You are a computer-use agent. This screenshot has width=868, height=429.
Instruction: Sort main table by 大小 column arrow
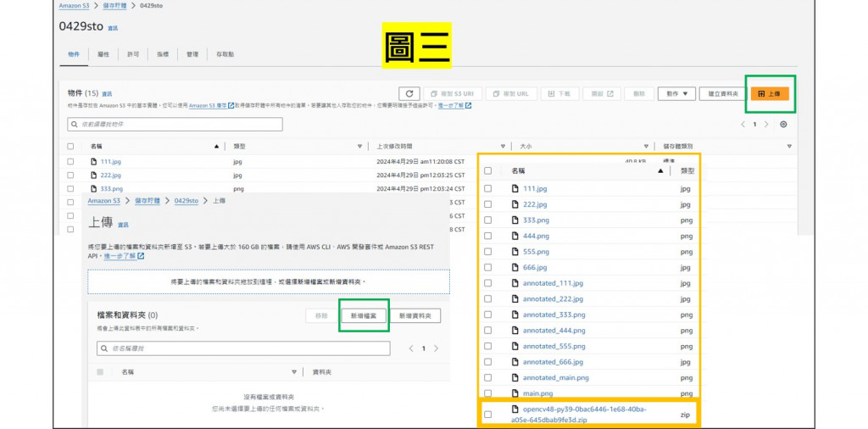[x=645, y=147]
